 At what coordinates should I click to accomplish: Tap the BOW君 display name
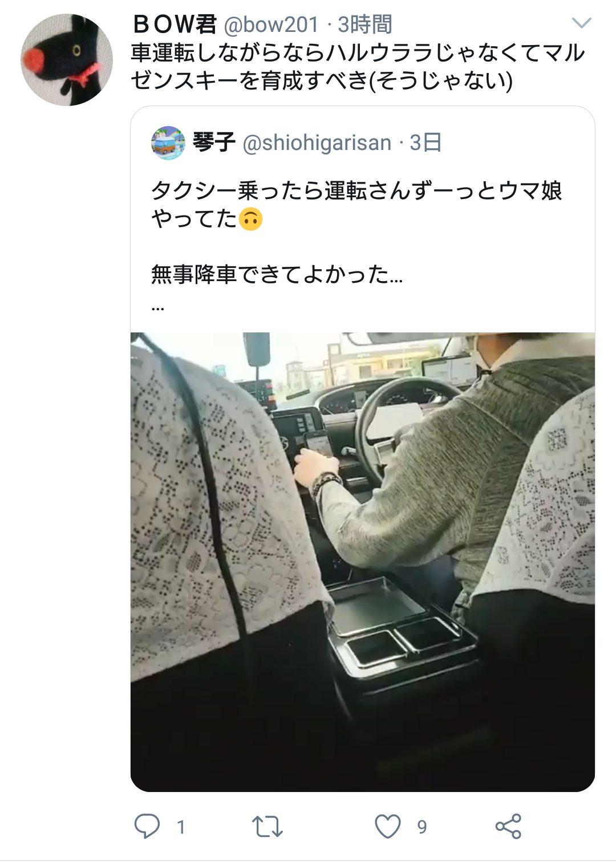(174, 25)
